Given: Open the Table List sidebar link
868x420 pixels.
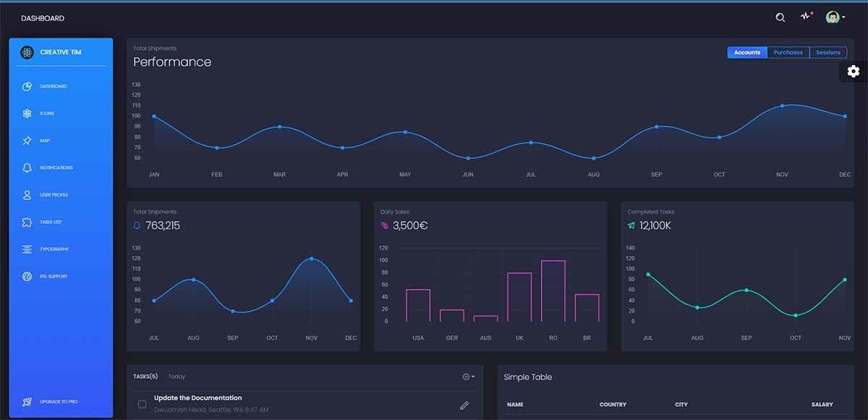Looking at the screenshot, I should (51, 222).
